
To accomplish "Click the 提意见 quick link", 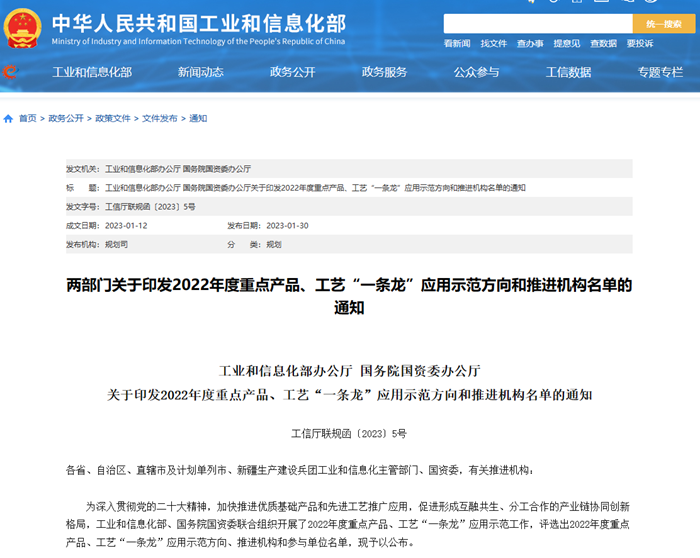I will pyautogui.click(x=567, y=44).
